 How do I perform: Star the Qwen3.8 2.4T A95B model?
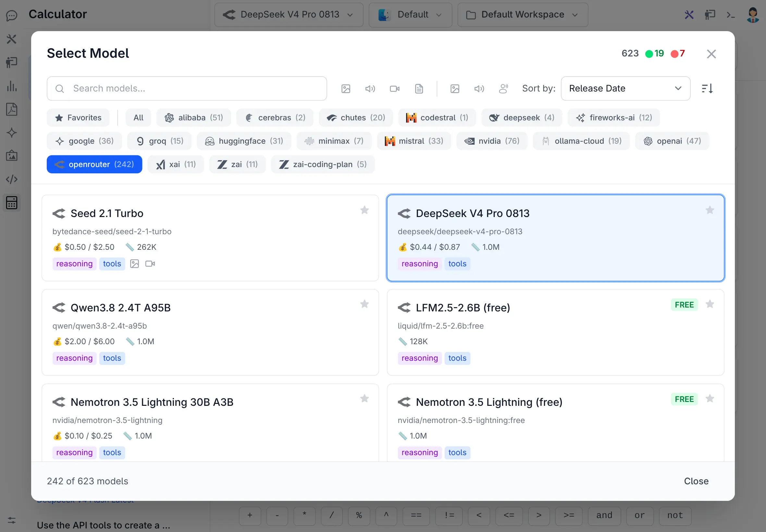tap(364, 304)
